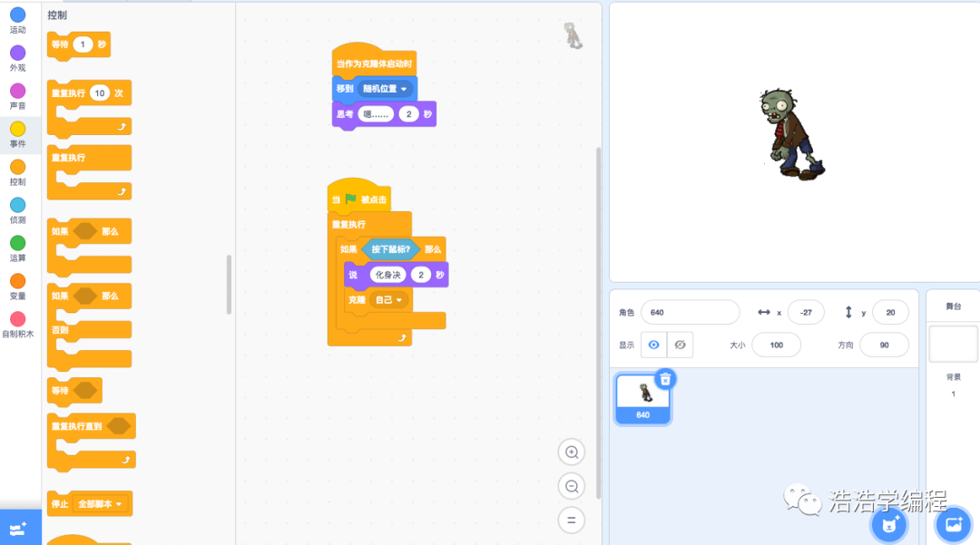The image size is (980, 545).
Task: Select the 事件 (Events) category circle
Action: [x=17, y=130]
